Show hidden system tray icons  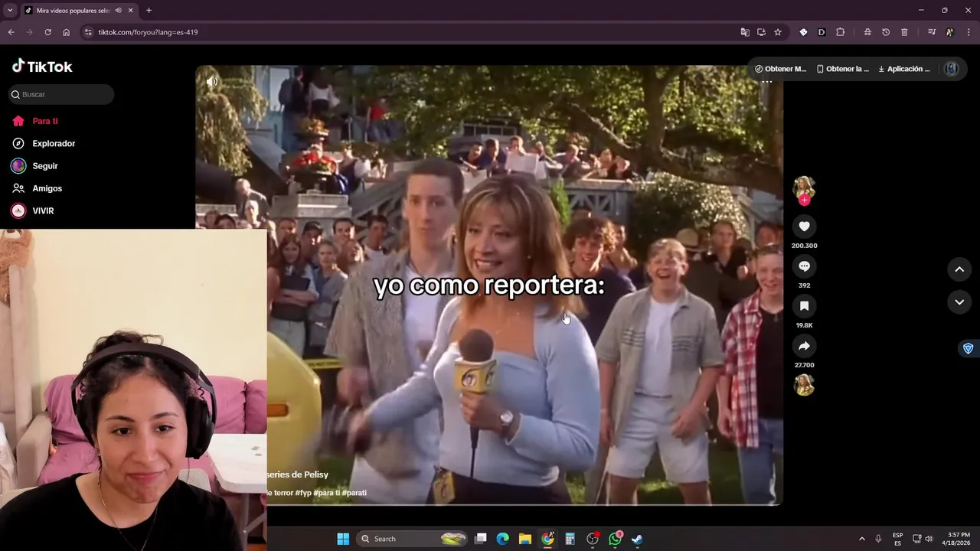click(x=861, y=539)
